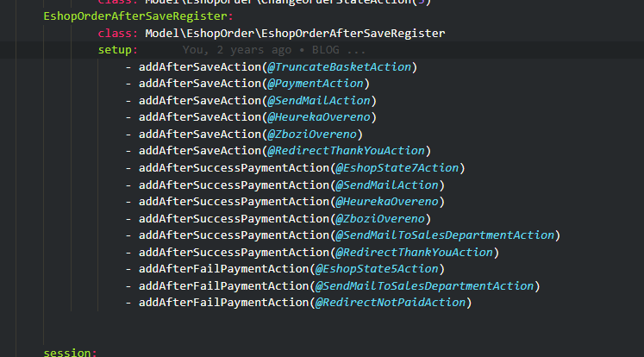This screenshot has height=357, width=644.
Task: Click @RedirectNotPaidAction reference
Action: click(391, 303)
